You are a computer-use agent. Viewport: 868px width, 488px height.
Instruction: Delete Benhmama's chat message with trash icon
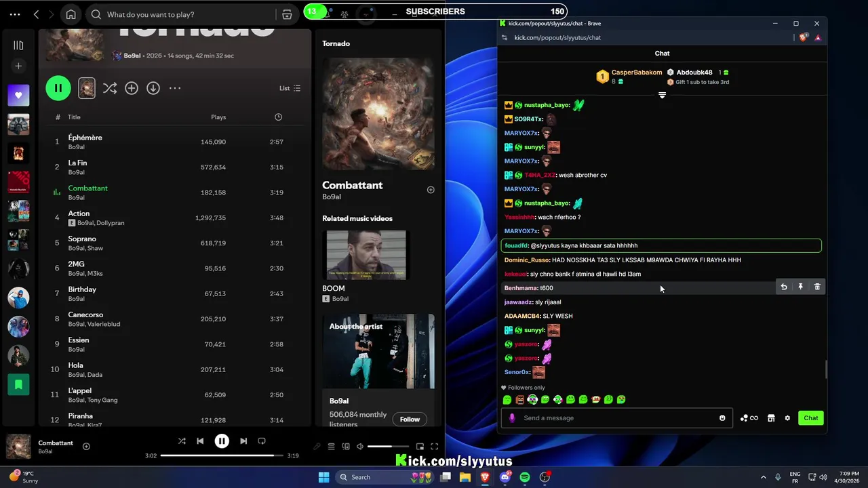coord(817,287)
